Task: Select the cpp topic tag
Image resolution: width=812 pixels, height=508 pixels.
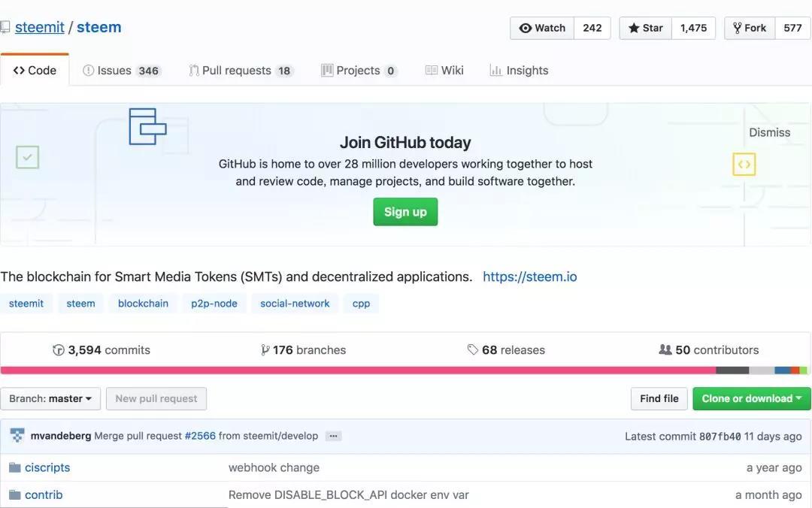Action: [x=361, y=304]
